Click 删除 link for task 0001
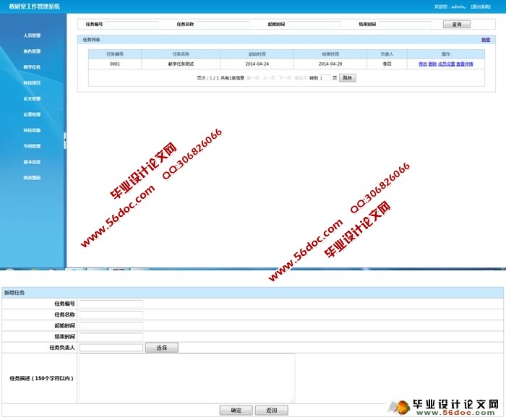Image resolution: width=506 pixels, height=420 pixels. tap(432, 64)
